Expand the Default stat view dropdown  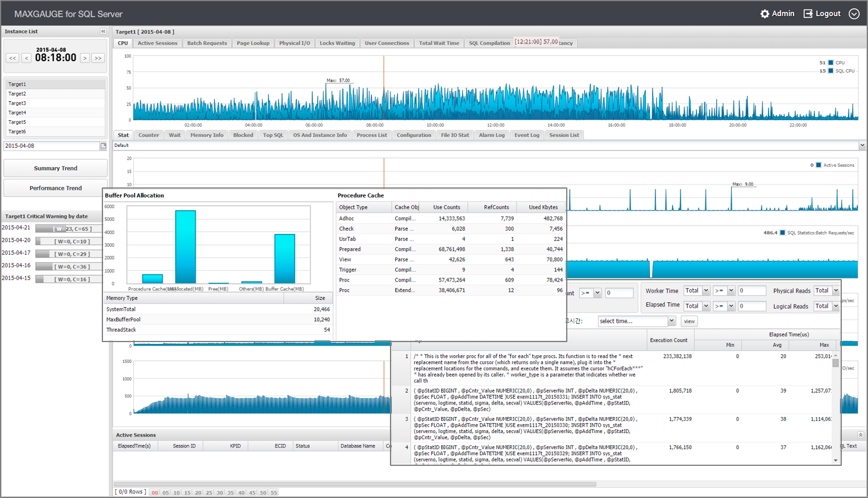(x=862, y=145)
